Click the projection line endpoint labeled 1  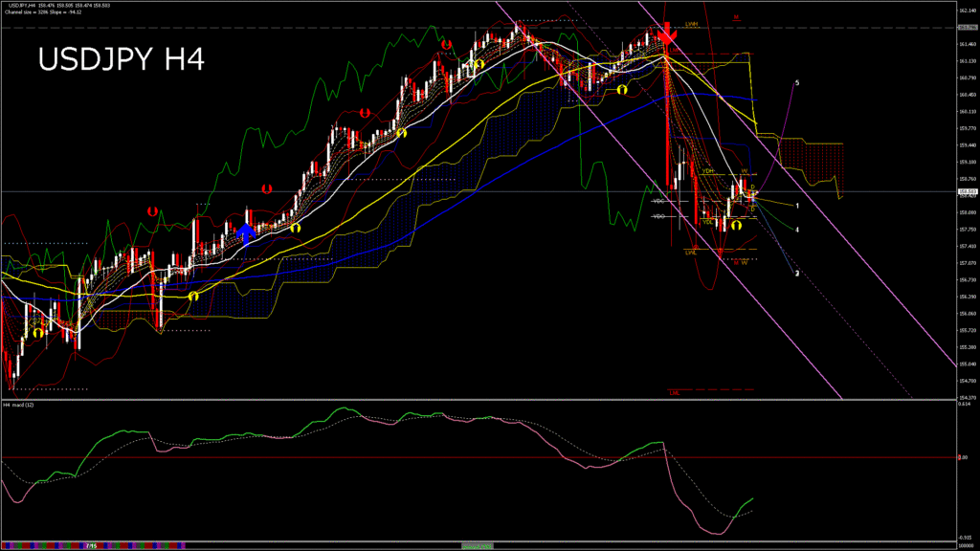pyautogui.click(x=797, y=206)
